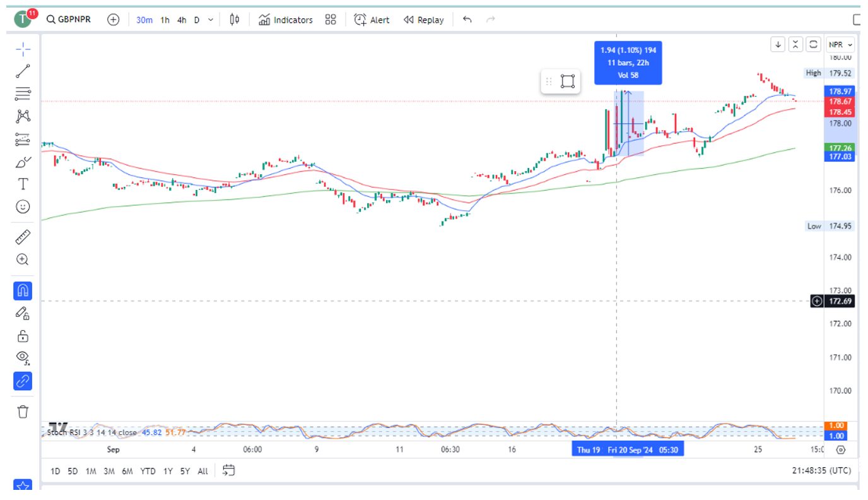Select the Zoom In tool

23,259
